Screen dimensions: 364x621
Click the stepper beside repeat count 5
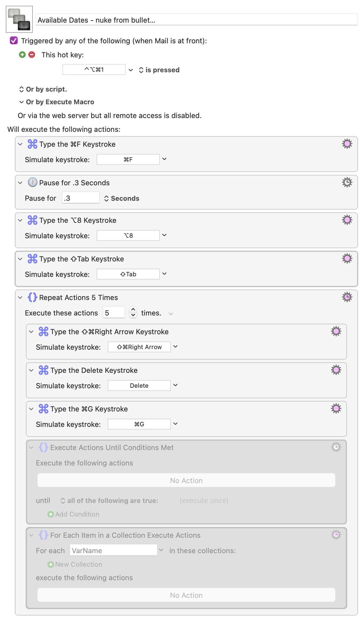click(133, 312)
